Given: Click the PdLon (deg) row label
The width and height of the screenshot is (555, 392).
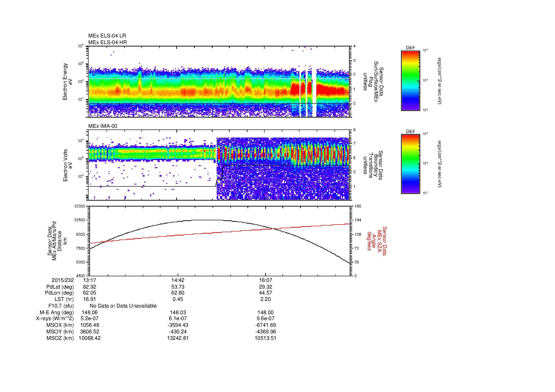Looking at the screenshot, I should (60, 293).
